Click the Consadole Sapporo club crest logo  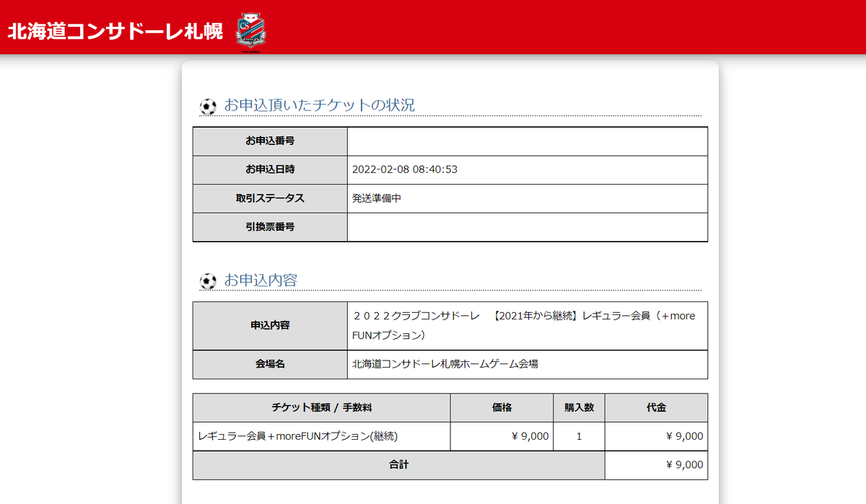pos(252,32)
